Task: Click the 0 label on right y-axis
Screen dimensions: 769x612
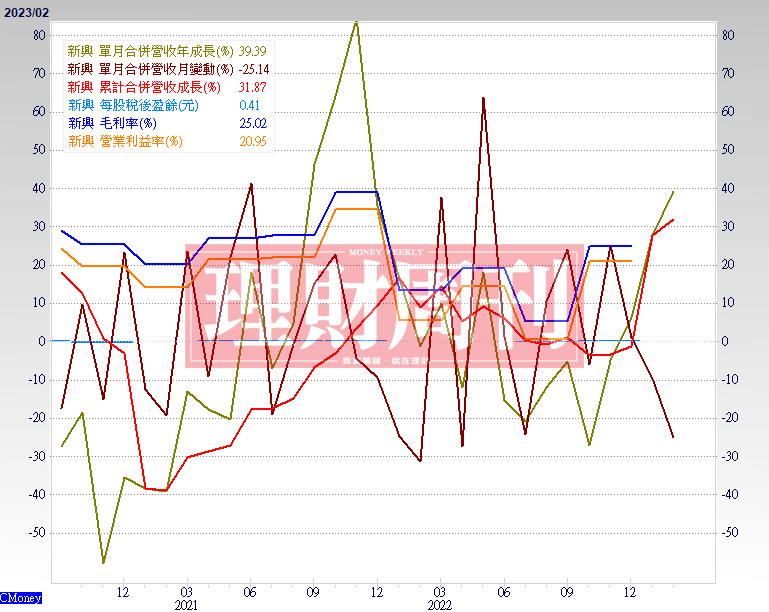Action: [x=725, y=341]
